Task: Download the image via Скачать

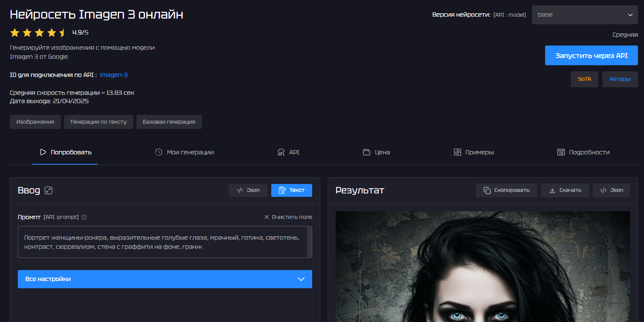Action: pos(565,190)
